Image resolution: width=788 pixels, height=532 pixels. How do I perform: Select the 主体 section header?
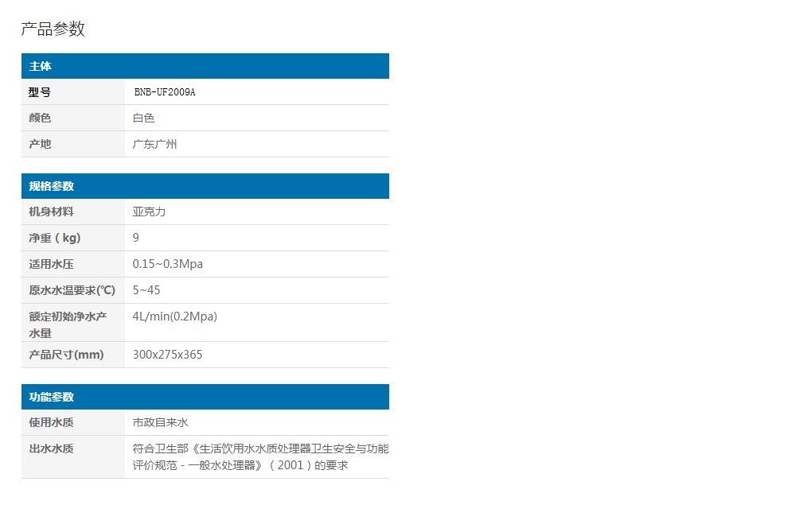(x=41, y=66)
